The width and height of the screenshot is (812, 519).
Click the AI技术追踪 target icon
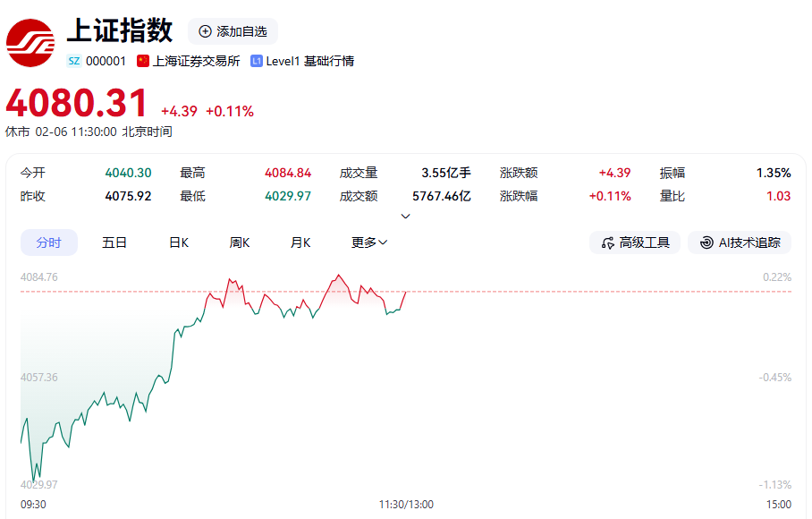pyautogui.click(x=706, y=242)
